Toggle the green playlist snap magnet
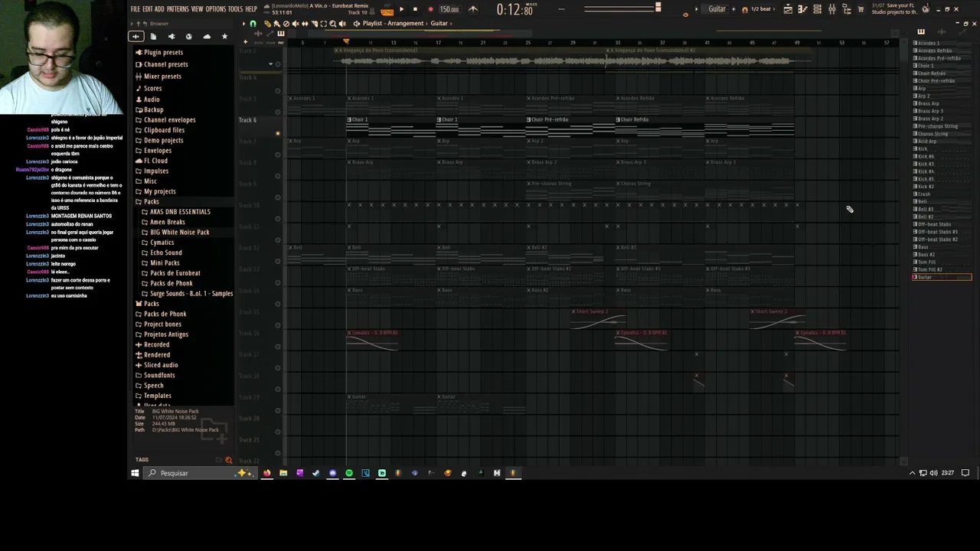The width and height of the screenshot is (980, 551). tap(253, 24)
